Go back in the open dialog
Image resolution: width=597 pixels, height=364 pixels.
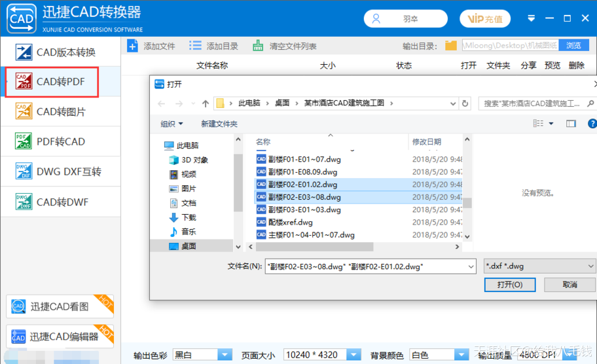coord(162,103)
